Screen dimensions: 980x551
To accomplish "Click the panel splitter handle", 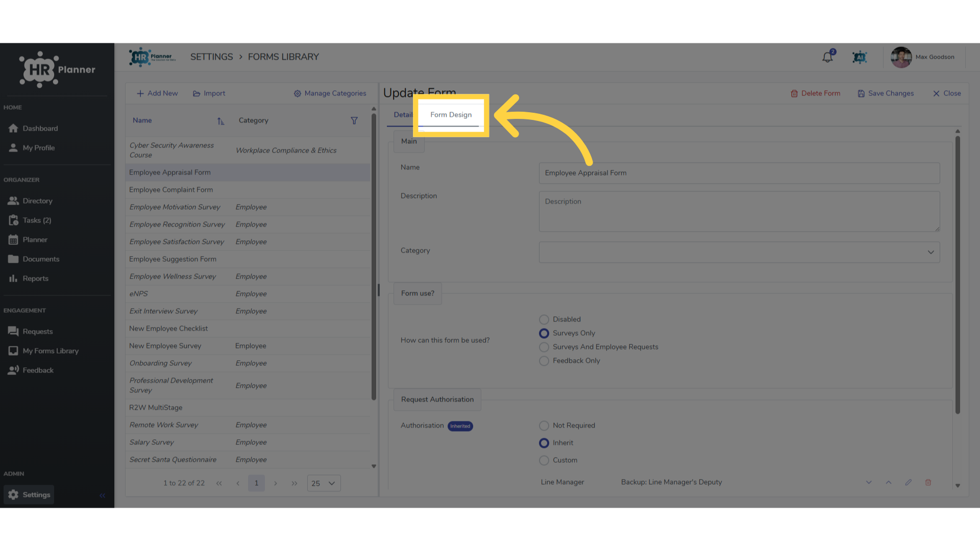I will tap(378, 290).
